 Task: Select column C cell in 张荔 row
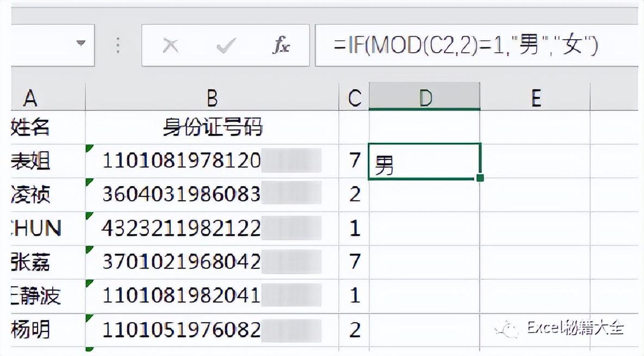coord(354,262)
